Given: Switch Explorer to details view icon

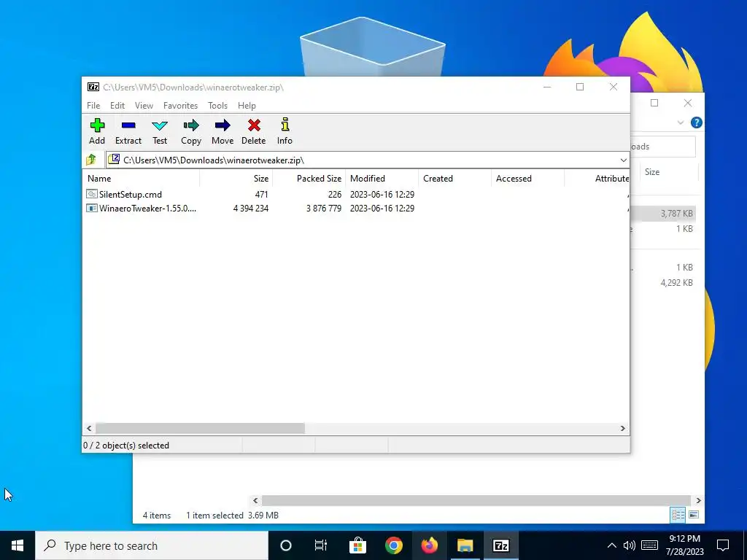Looking at the screenshot, I should [678, 515].
